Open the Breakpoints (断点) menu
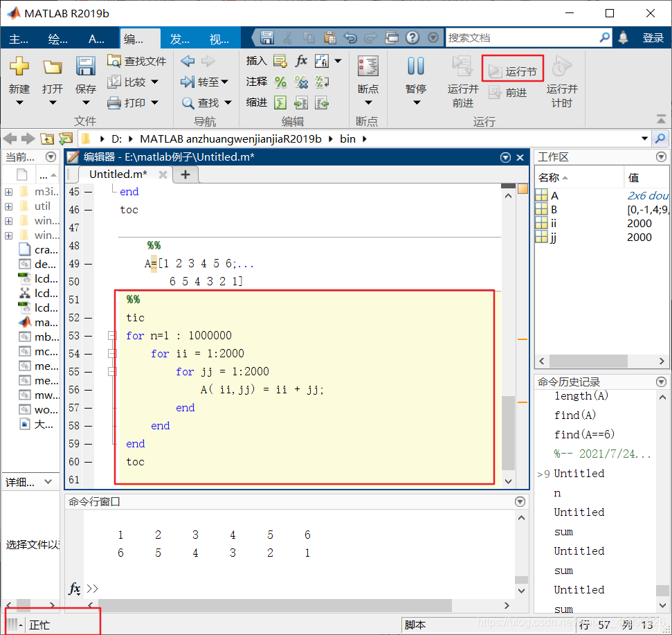This screenshot has width=672, height=635. coord(368,80)
